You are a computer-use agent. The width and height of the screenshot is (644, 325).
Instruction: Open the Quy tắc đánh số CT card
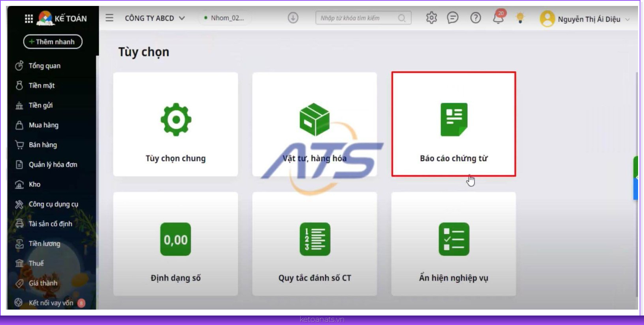tap(314, 244)
